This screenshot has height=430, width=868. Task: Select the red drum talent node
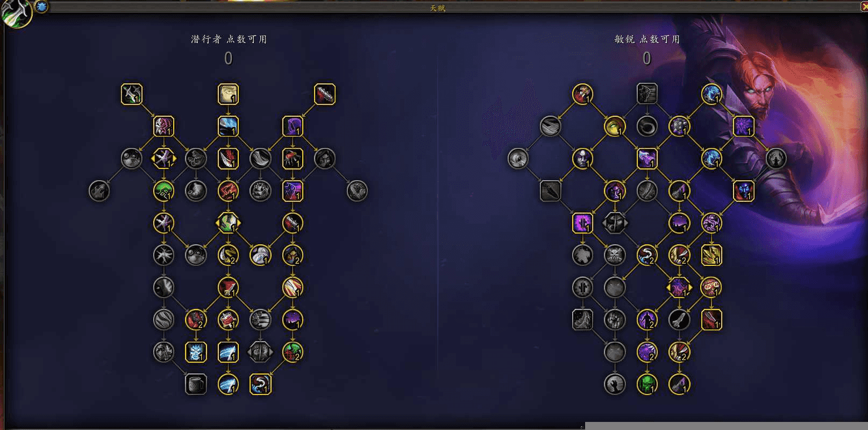tap(228, 320)
